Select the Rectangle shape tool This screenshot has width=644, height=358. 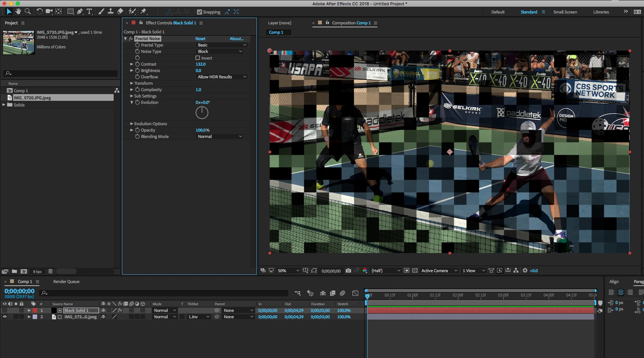coord(70,12)
